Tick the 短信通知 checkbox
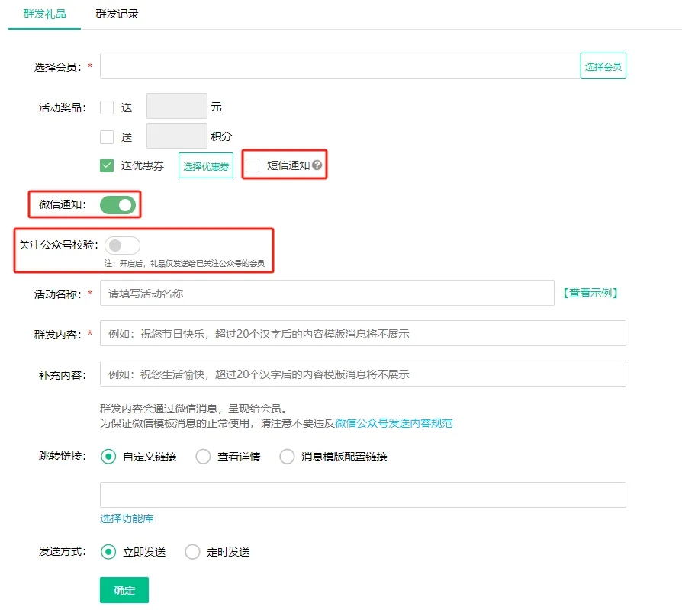 click(x=253, y=165)
